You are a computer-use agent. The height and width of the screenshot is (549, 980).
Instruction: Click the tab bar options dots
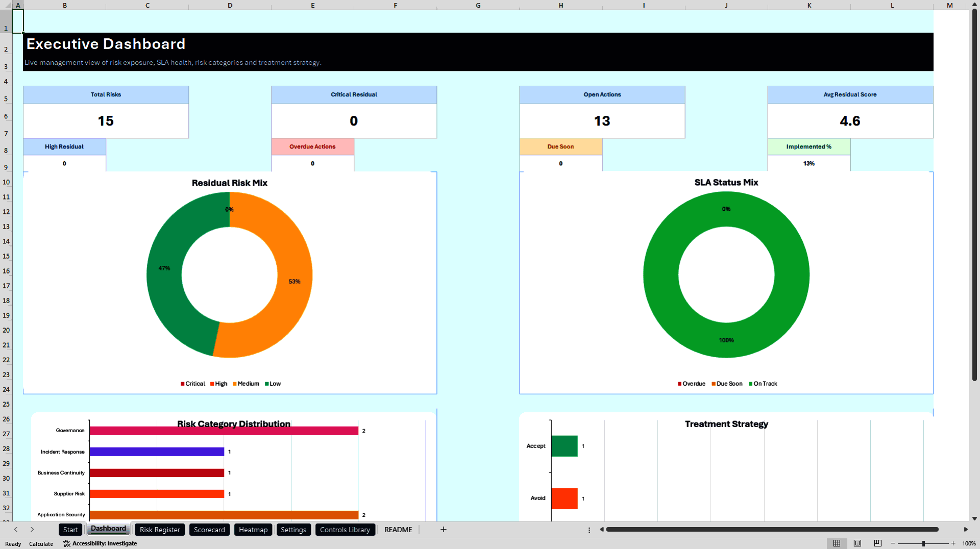(x=589, y=530)
